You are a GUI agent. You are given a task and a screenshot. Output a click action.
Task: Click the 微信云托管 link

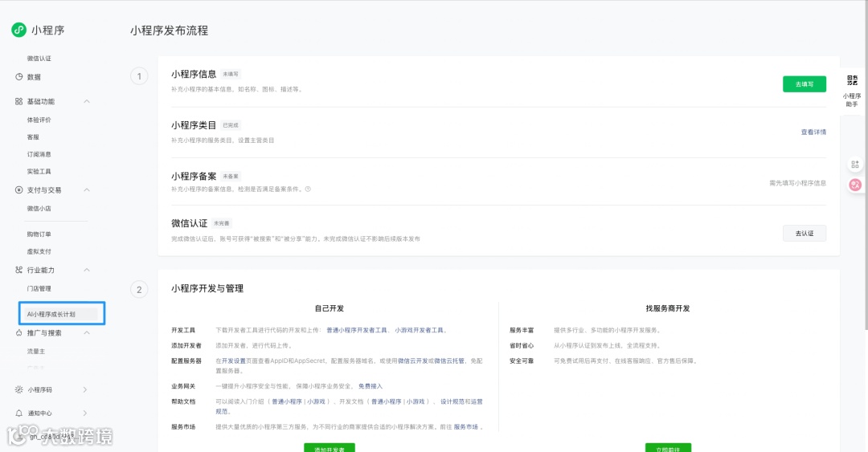[x=449, y=360]
